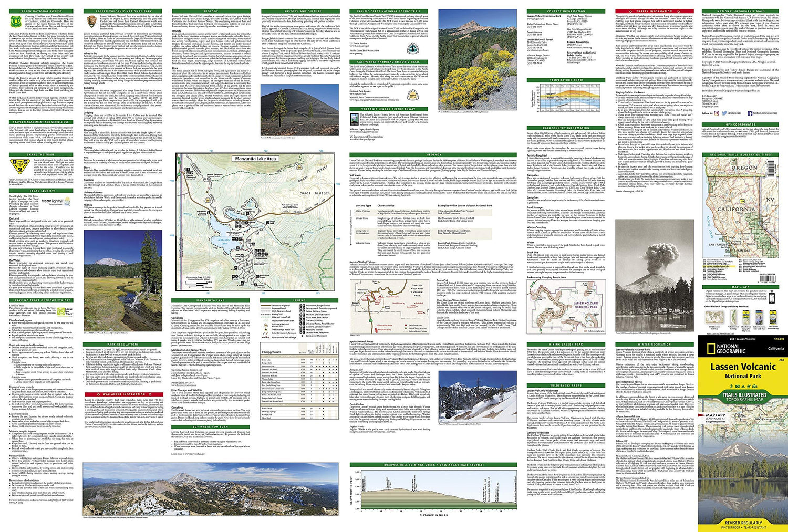Select the Picnic Area legend symbol

(301, 317)
